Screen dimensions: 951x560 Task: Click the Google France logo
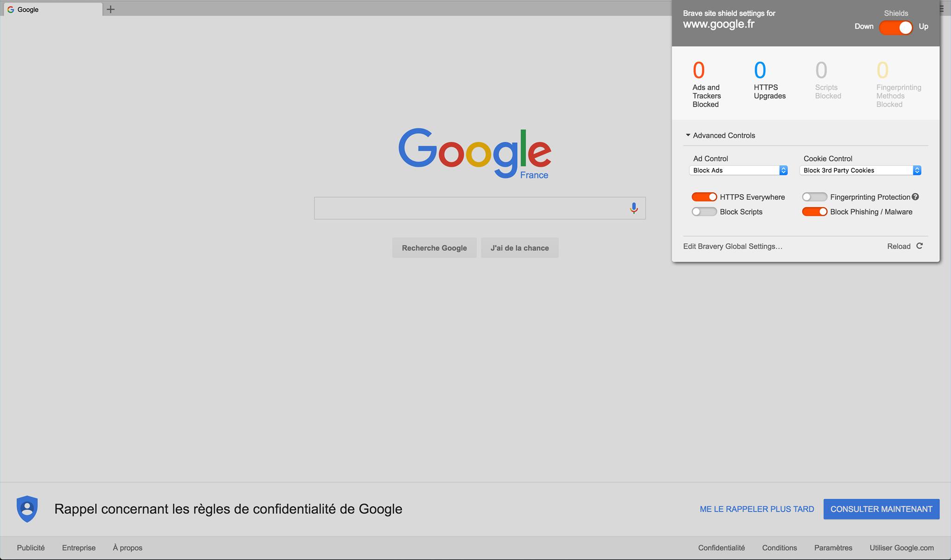click(x=475, y=153)
